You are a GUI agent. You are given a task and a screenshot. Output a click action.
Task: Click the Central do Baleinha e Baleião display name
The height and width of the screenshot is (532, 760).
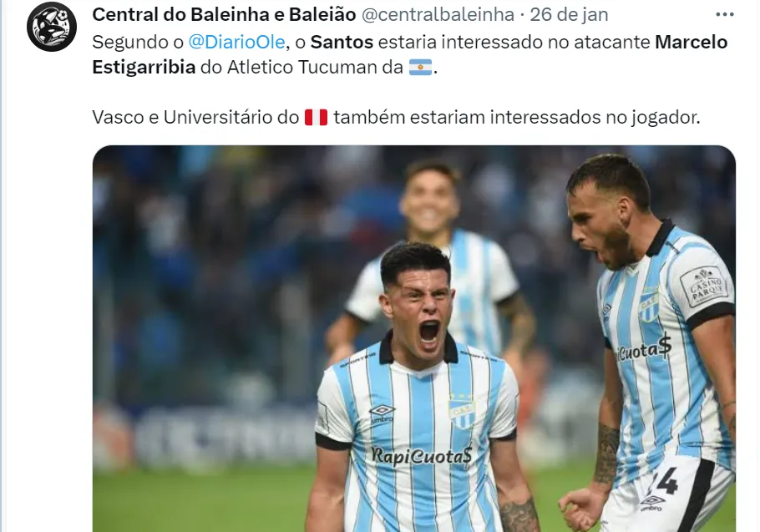click(224, 14)
